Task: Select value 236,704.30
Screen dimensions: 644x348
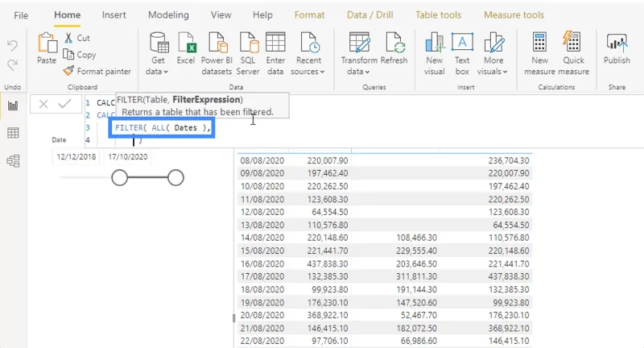Action: pos(509,160)
